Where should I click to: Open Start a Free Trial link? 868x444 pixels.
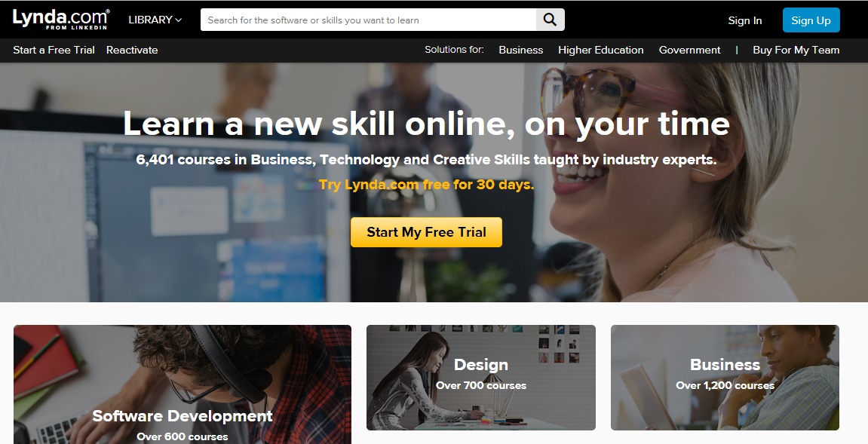click(x=54, y=50)
